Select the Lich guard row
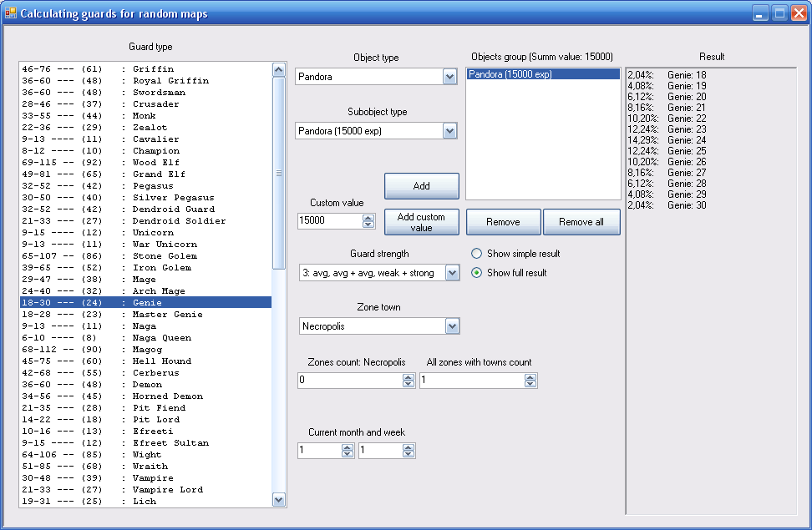Screen dimensions: 812x530 coord(145,501)
